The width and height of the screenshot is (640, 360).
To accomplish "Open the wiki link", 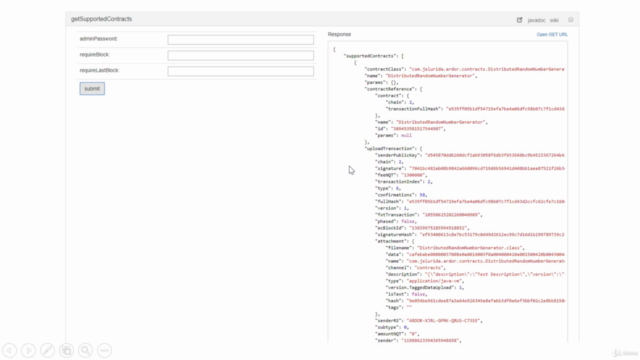I will point(554,20).
